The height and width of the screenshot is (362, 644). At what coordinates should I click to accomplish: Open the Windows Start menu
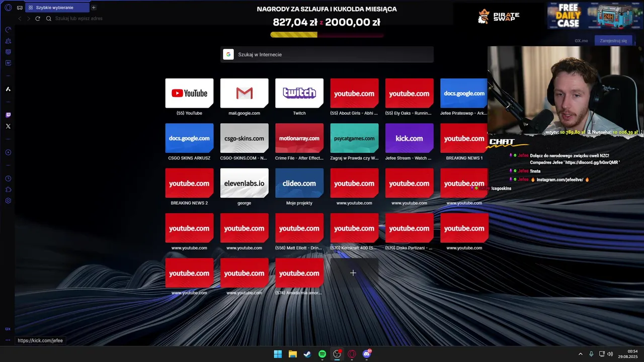click(278, 354)
